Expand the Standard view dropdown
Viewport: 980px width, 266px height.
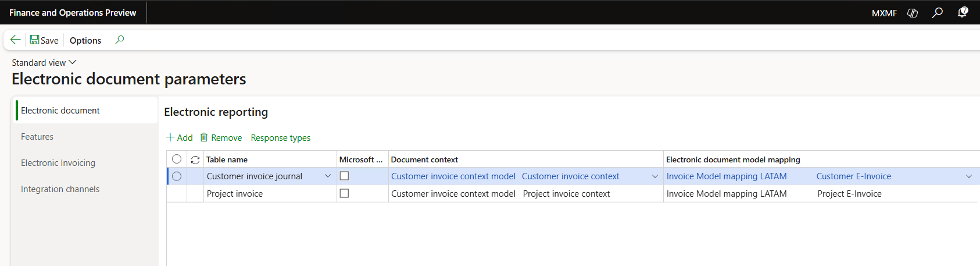(x=44, y=62)
